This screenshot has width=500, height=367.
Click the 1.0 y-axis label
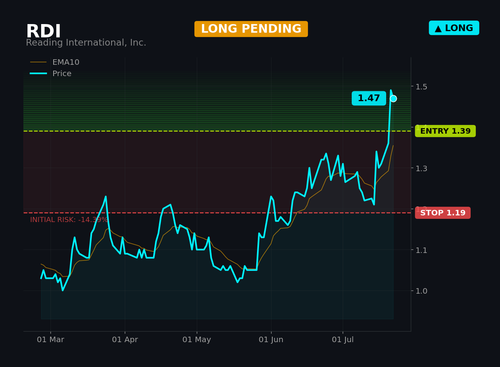point(421,291)
